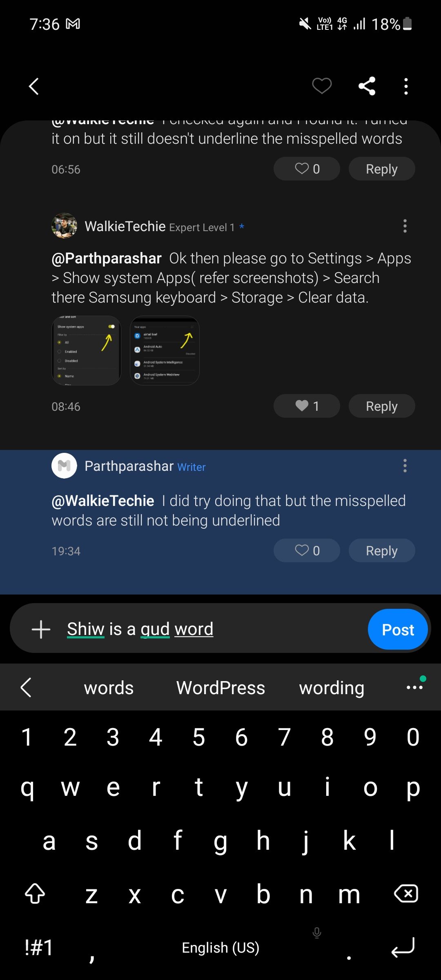Like Parthparashar's reply to WalkieTechie
This screenshot has height=980, width=441.
(x=307, y=550)
